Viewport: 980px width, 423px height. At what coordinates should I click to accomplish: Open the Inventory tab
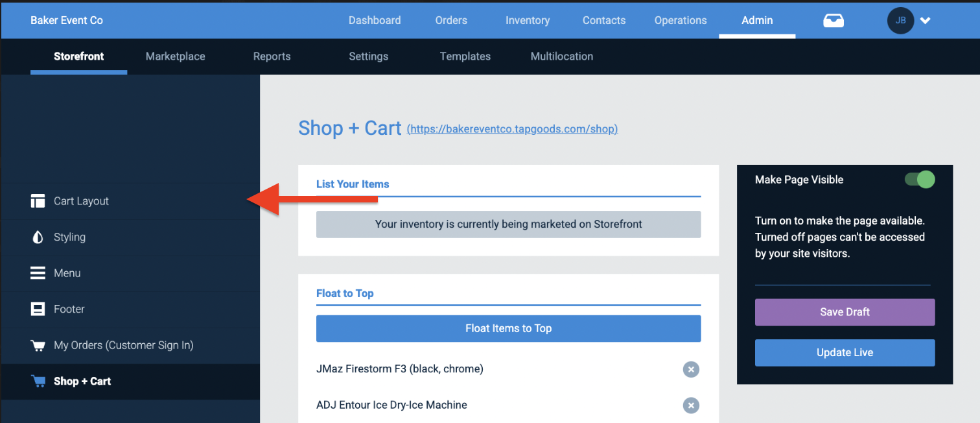(528, 20)
